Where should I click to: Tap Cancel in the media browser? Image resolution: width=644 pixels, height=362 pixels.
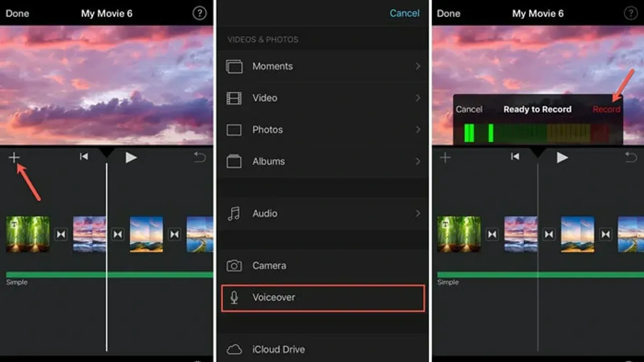click(x=405, y=13)
